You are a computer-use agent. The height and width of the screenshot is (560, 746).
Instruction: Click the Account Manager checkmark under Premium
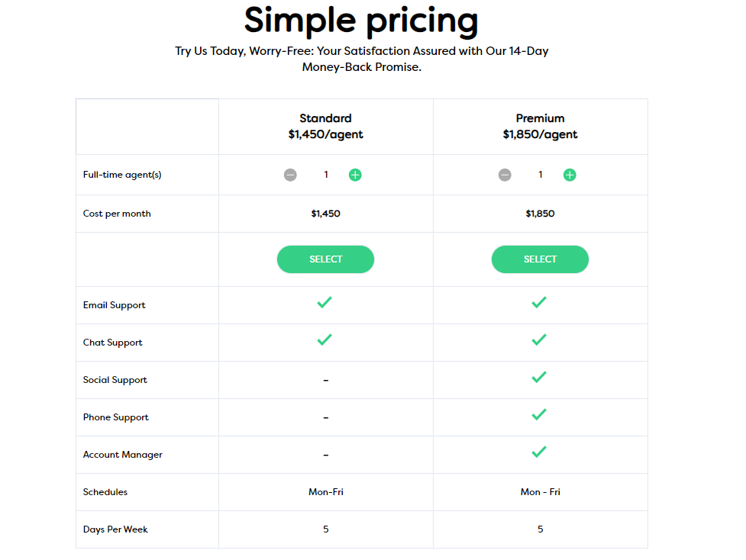click(x=540, y=452)
